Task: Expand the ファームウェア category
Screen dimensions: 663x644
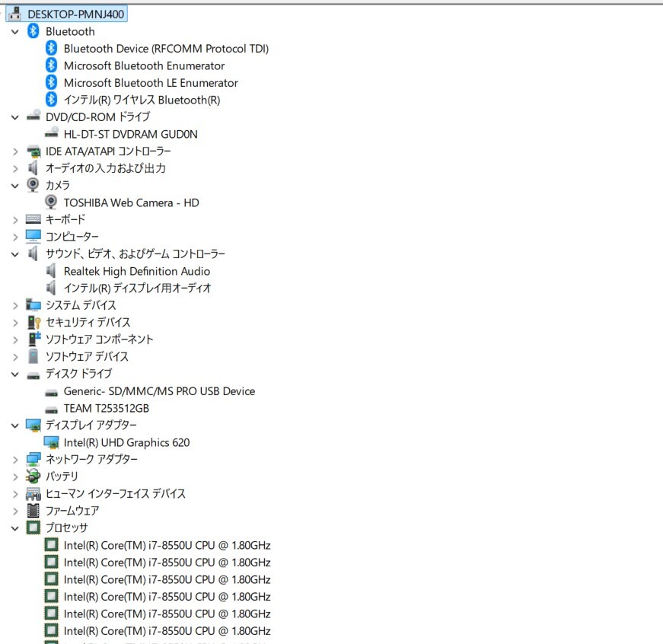Action: click(x=15, y=511)
